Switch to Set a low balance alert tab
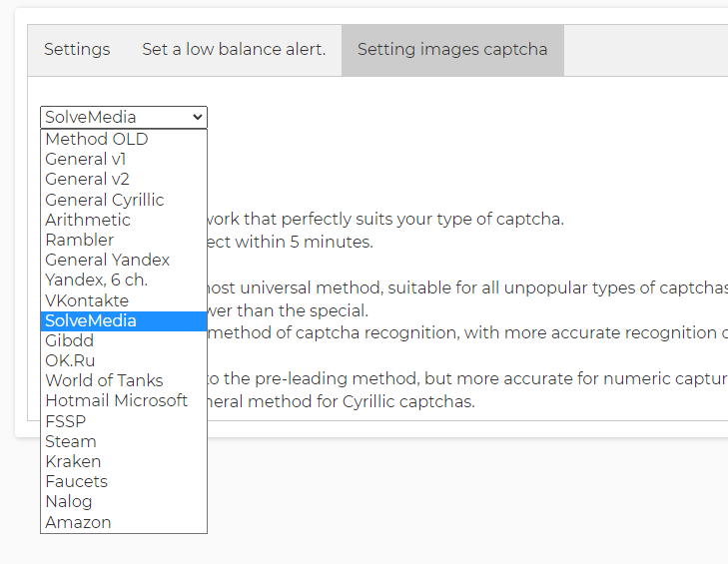Image resolution: width=728 pixels, height=564 pixels. click(x=234, y=49)
